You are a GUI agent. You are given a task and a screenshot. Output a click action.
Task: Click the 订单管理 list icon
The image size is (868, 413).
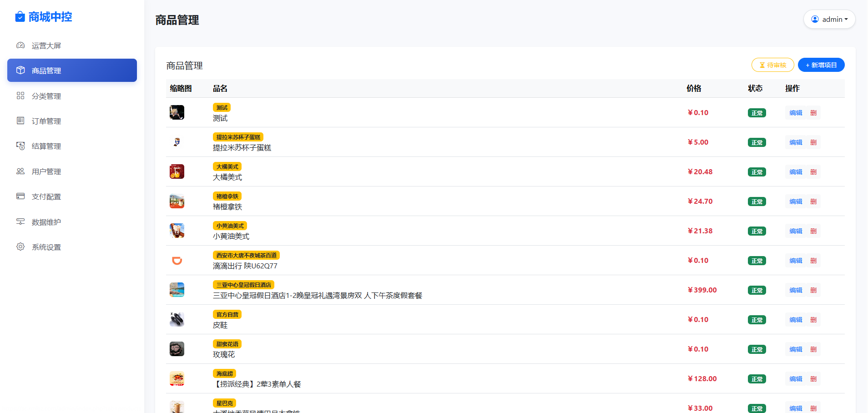(x=20, y=121)
